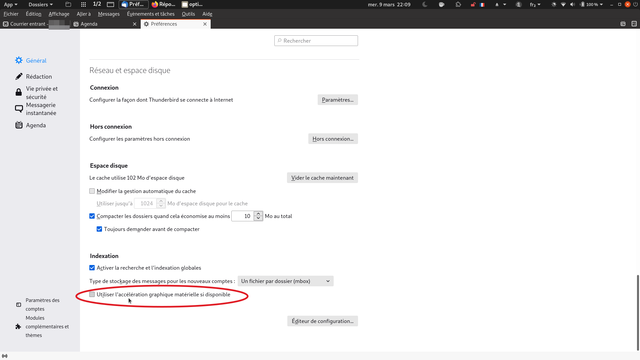Toggle the night mode moon icon
Image resolution: width=640 pixels, height=360 pixels.
pyautogui.click(x=425, y=4)
